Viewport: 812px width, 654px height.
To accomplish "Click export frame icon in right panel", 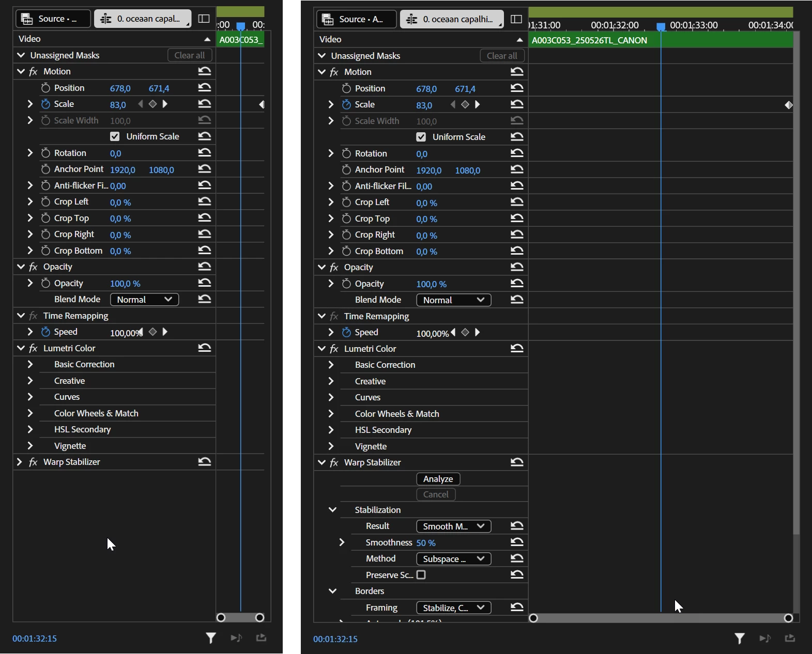I will [x=790, y=639].
